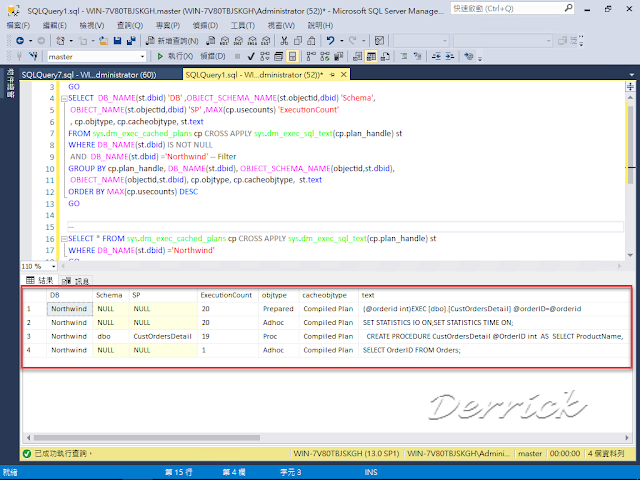Image resolution: width=640 pixels, height=480 pixels.
Task: Click the Display Estimated Execution Plan icon
Action: click(x=265, y=56)
